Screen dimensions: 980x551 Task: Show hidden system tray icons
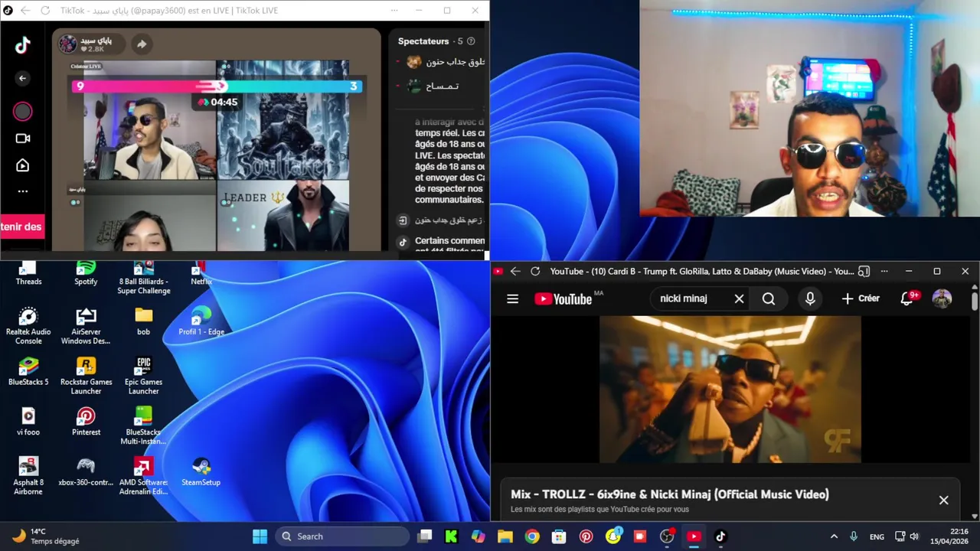tap(834, 536)
